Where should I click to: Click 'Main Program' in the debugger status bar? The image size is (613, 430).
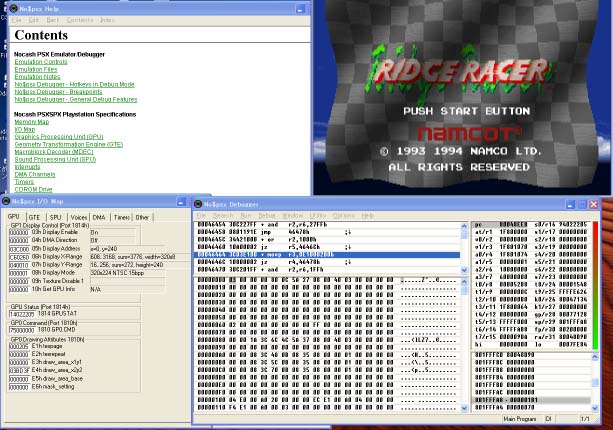(x=520, y=419)
